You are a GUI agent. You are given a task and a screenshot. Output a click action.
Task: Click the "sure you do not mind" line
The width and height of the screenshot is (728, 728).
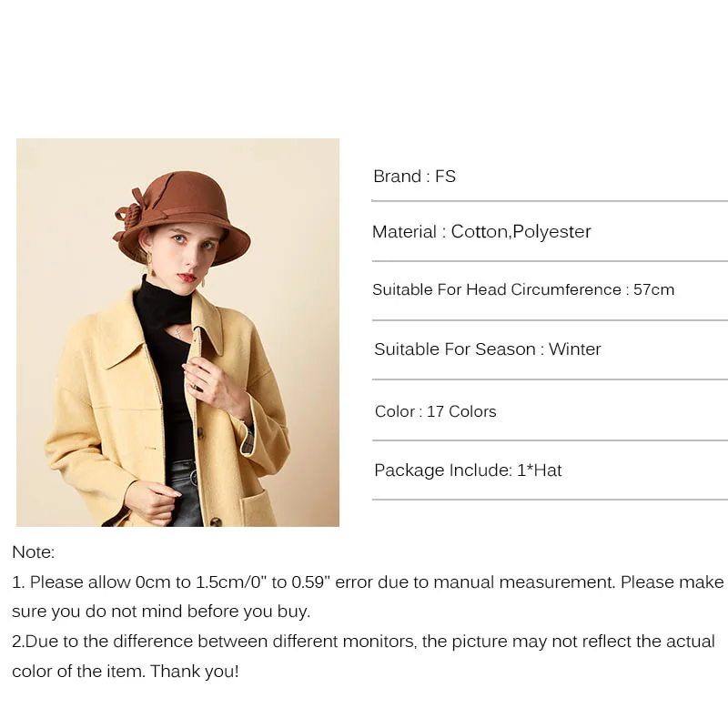(161, 612)
